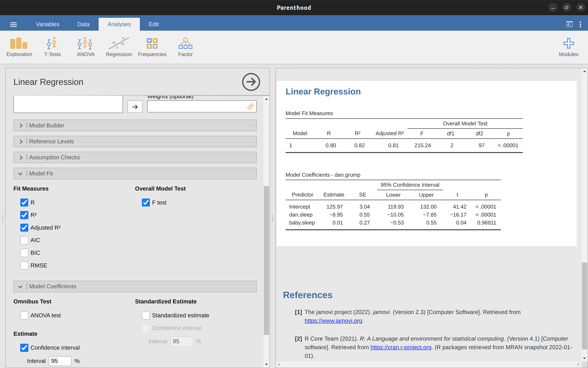Screen dimensions: 588x368
Task: Click the collapse options arrow-in-circle button
Action: 251,82
